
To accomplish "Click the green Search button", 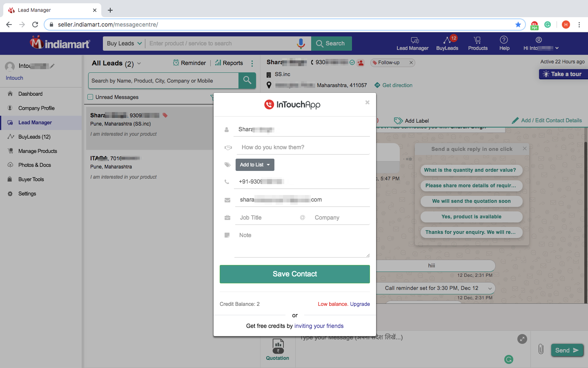I will (332, 43).
